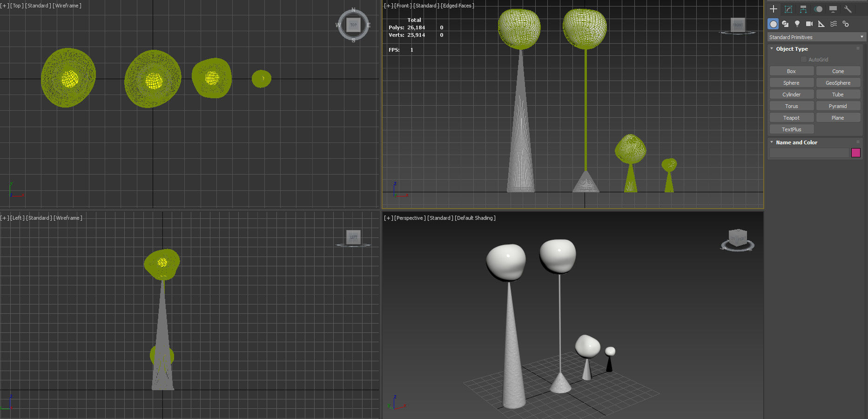Image resolution: width=868 pixels, height=419 pixels.
Task: Click the GeoSphere primitive button
Action: tap(838, 83)
